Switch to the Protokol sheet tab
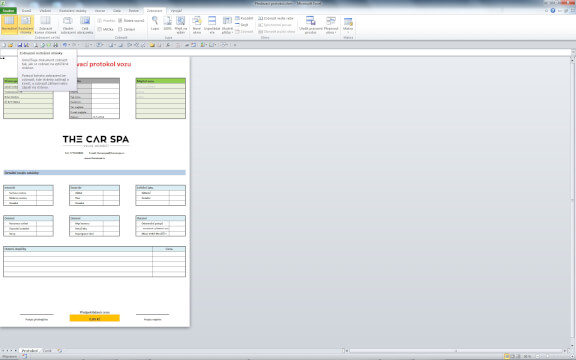Image resolution: width=576 pixels, height=360 pixels. pyautogui.click(x=29, y=351)
